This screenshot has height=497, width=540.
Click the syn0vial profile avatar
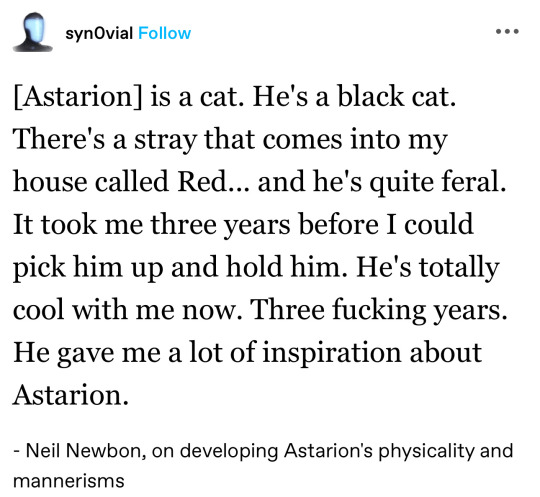pos(33,32)
